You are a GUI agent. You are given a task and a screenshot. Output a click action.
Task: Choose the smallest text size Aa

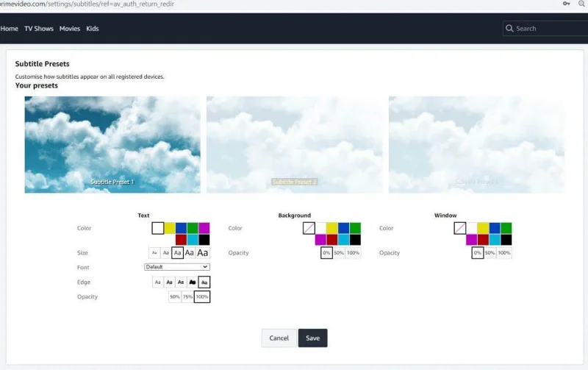[154, 253]
